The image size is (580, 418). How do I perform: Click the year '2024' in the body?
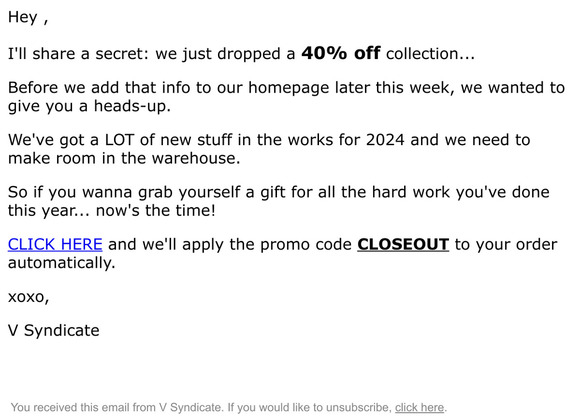pyautogui.click(x=385, y=140)
